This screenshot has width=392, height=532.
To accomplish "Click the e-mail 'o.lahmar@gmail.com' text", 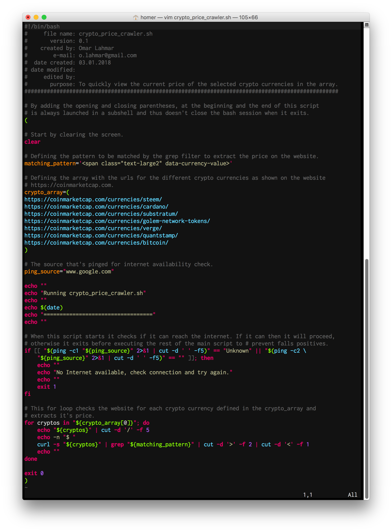I will 108,55.
